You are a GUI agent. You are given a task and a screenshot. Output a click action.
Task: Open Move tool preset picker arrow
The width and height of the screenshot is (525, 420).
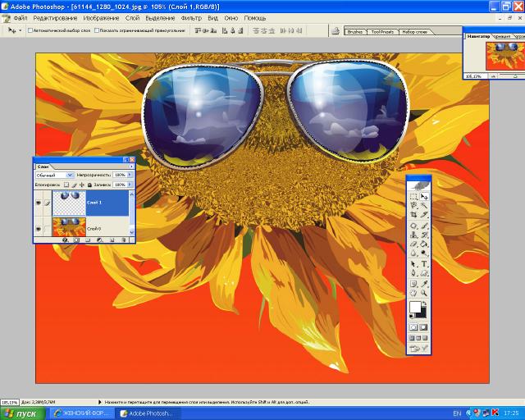coord(20,30)
